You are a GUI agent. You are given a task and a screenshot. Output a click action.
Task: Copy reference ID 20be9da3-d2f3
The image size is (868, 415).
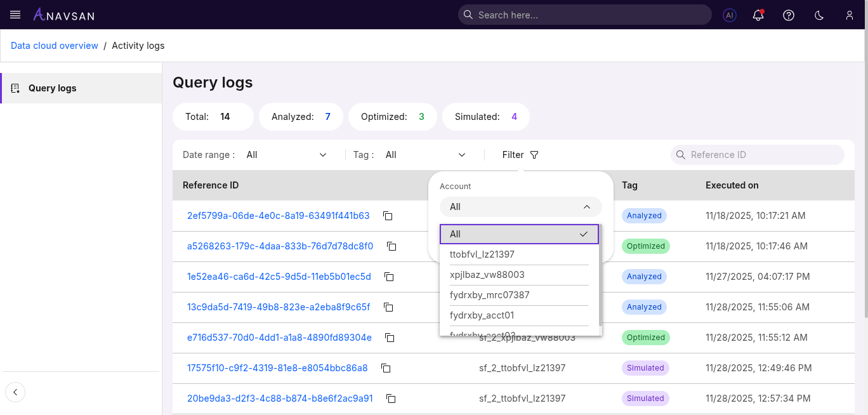tap(391, 399)
